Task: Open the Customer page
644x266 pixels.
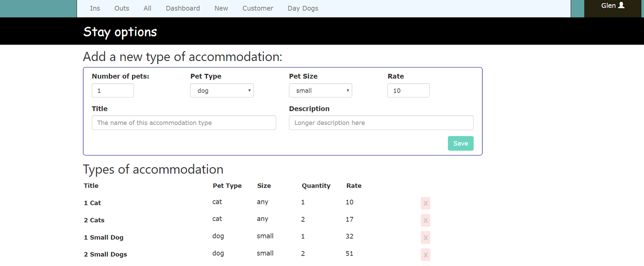Action: tap(258, 8)
